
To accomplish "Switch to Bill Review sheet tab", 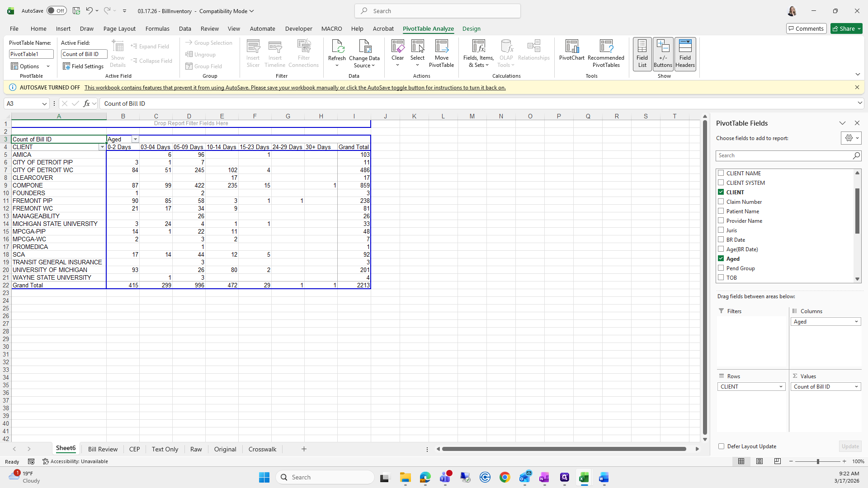I will tap(103, 449).
